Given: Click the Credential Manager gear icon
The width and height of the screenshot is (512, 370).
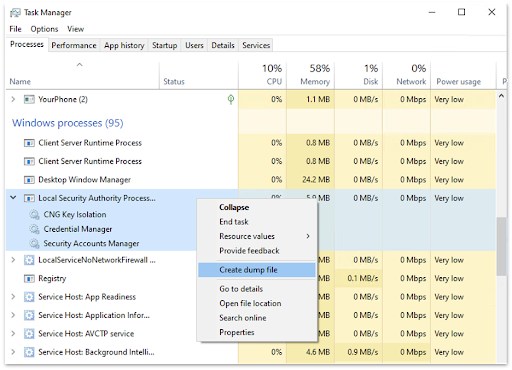Looking at the screenshot, I should click(34, 229).
